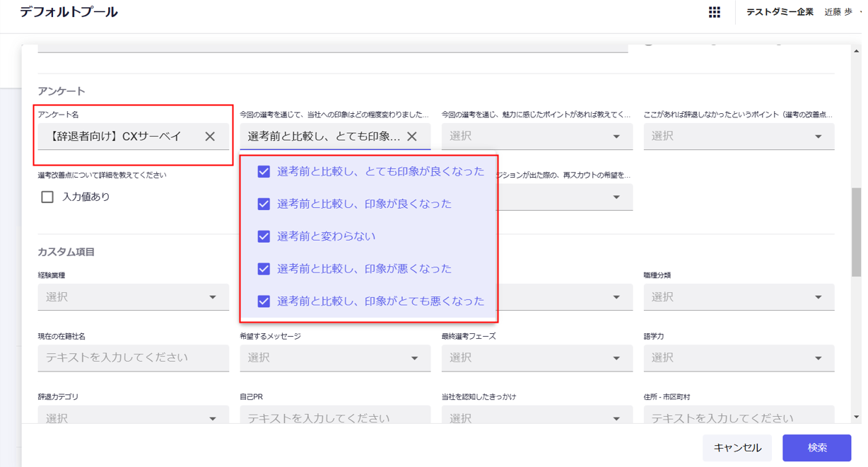Click the 自己PR text input
868x467 pixels.
(334, 417)
